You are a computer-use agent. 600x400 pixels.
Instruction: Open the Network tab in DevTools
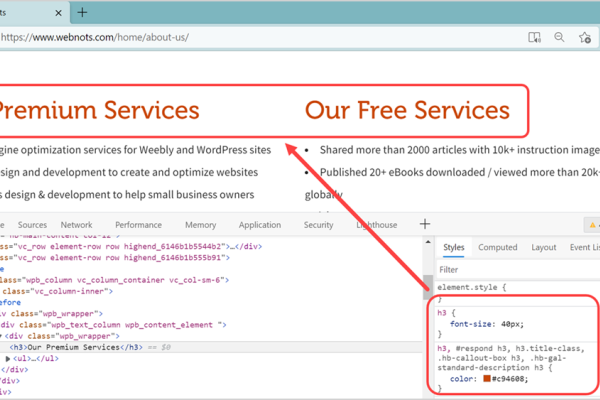tap(76, 226)
